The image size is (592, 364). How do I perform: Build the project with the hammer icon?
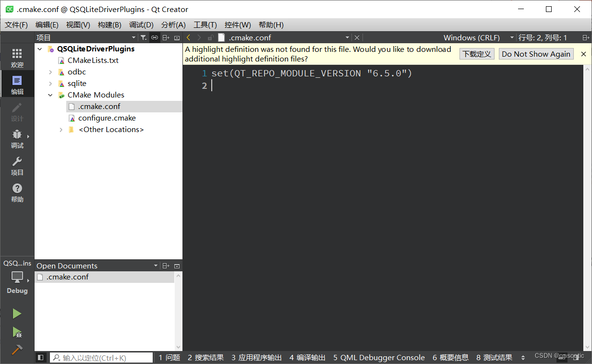click(17, 350)
